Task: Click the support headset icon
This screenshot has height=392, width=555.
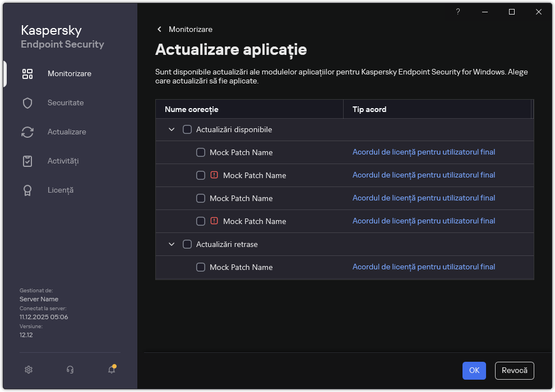Action: click(70, 370)
